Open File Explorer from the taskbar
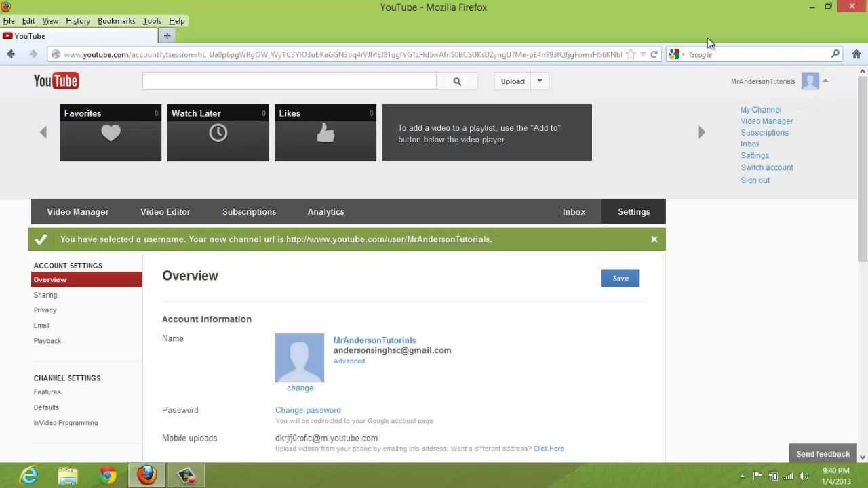 pyautogui.click(x=68, y=476)
